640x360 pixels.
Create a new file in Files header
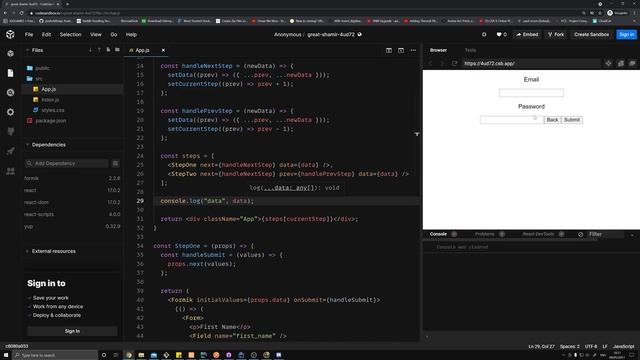(x=108, y=50)
